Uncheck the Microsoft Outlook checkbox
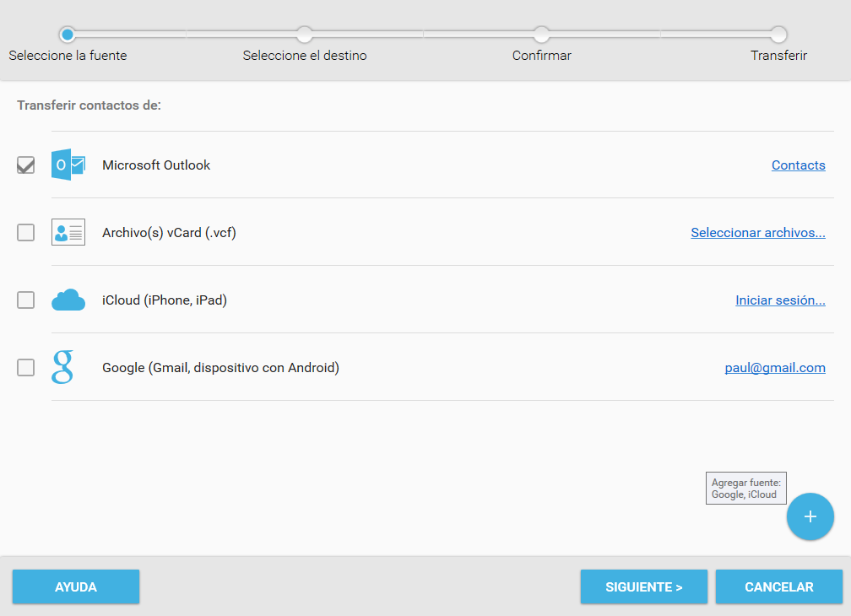Screen dimensions: 851x616 [26, 165]
